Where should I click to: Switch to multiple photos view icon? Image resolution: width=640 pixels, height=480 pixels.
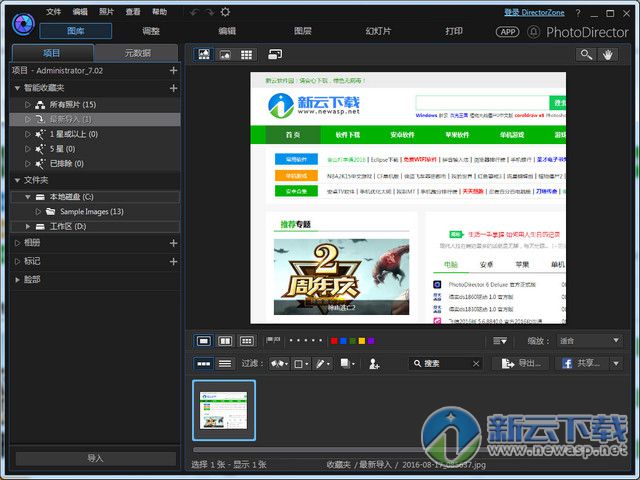246,341
